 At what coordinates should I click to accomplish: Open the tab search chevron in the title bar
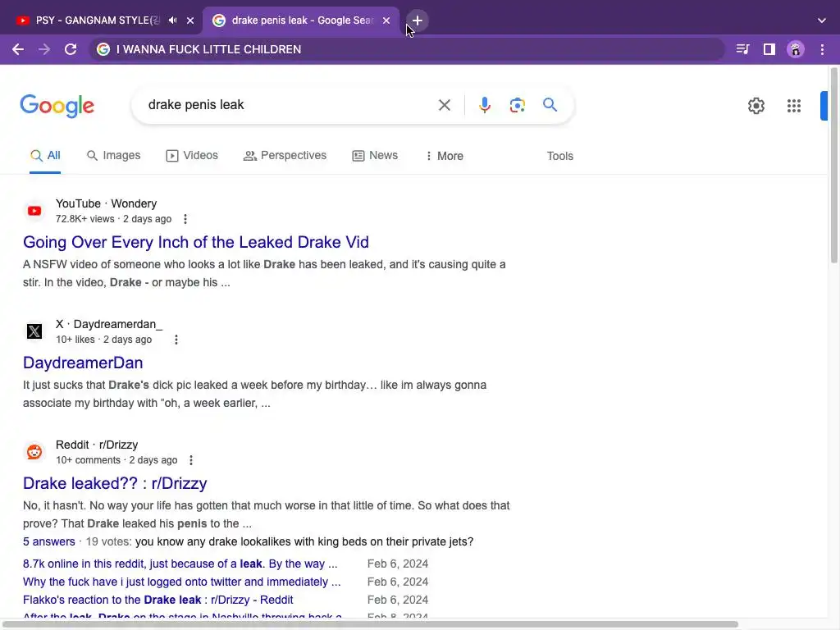(x=822, y=21)
